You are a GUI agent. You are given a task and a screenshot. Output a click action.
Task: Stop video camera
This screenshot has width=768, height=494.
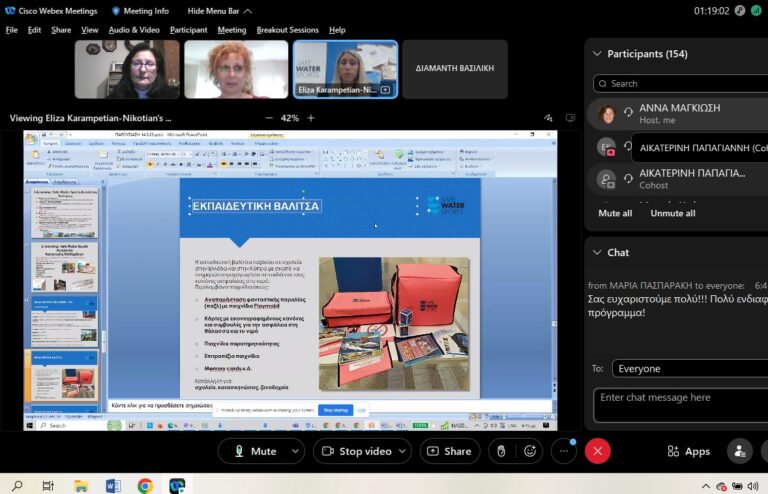(x=355, y=451)
